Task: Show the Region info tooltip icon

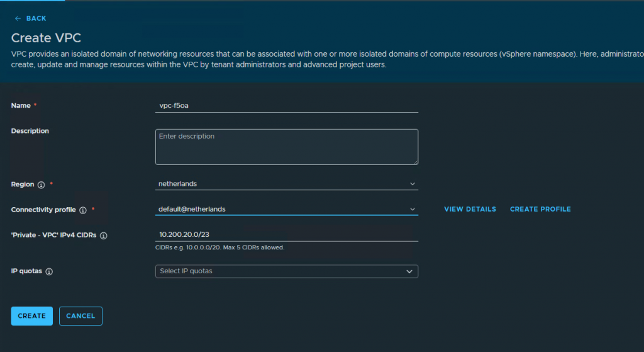Action: 41,185
